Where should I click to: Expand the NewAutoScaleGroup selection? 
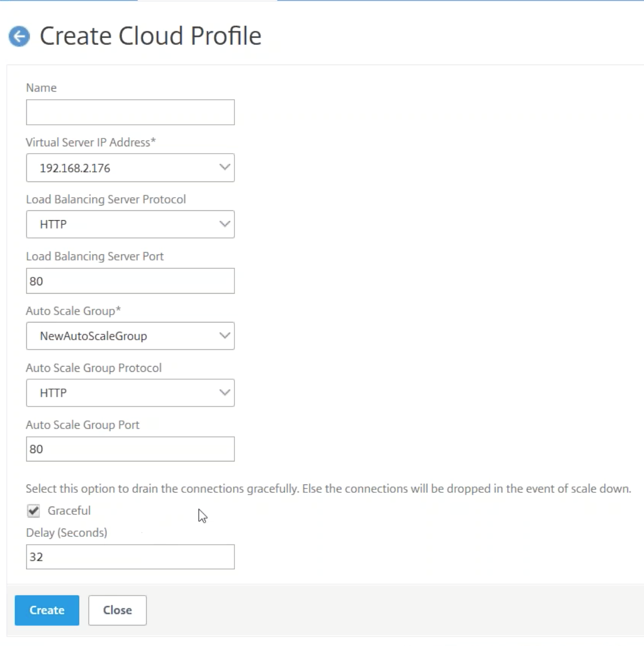(x=93, y=336)
